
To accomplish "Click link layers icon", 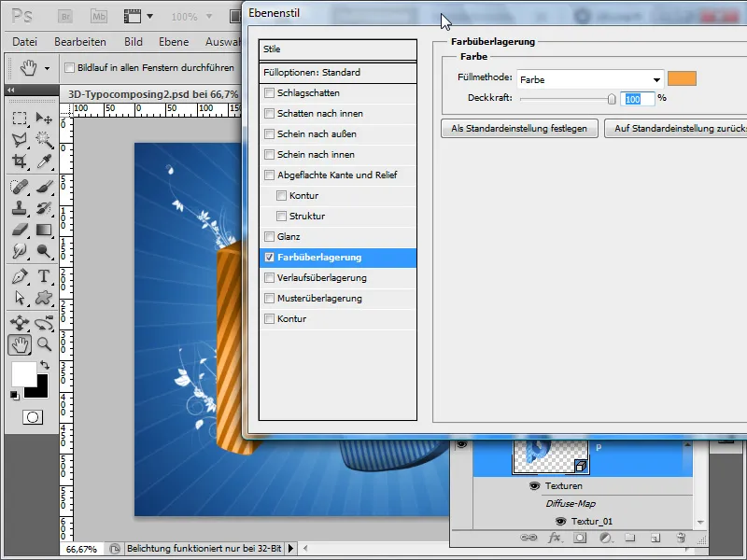I will (x=529, y=538).
